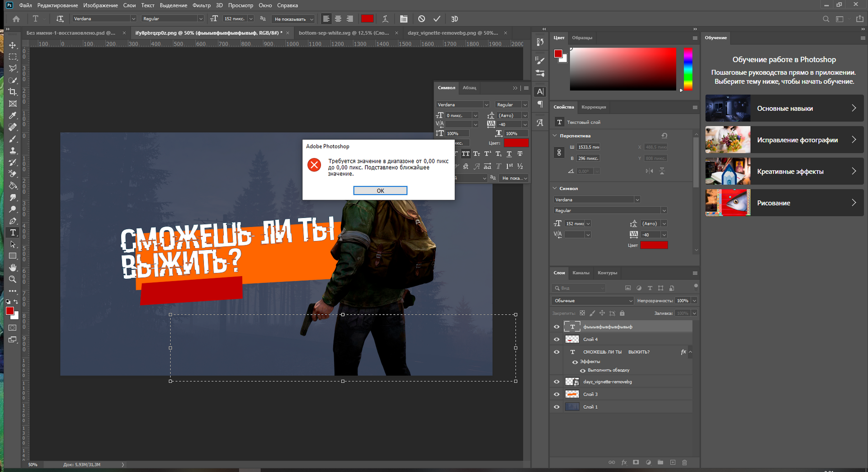
Task: Open Основные навыки tutorial
Action: [x=784, y=108]
